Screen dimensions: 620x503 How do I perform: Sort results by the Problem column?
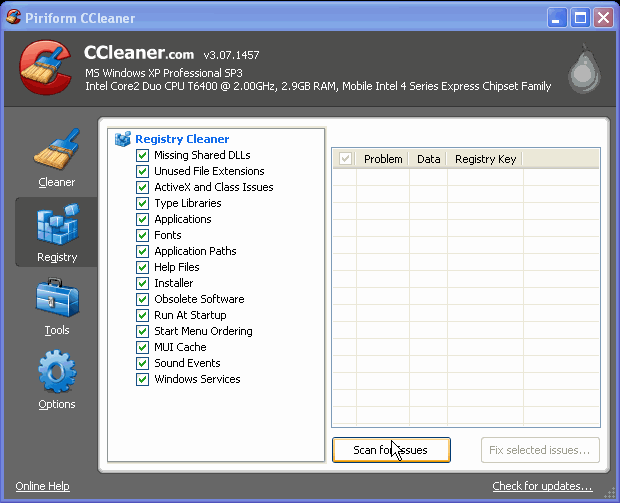coord(383,159)
